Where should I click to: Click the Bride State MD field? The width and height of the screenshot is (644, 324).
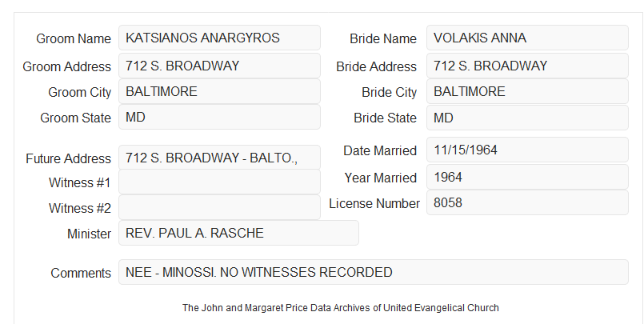tap(527, 118)
